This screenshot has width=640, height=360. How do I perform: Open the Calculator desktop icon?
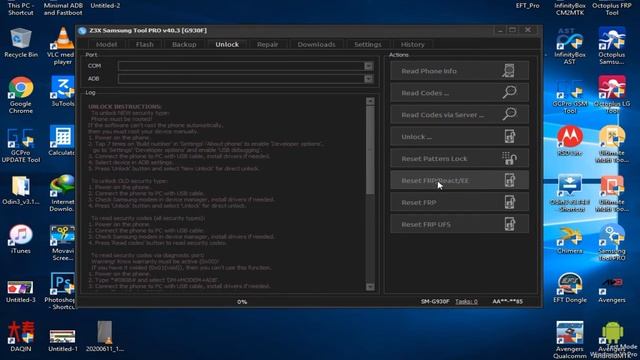[x=62, y=140]
